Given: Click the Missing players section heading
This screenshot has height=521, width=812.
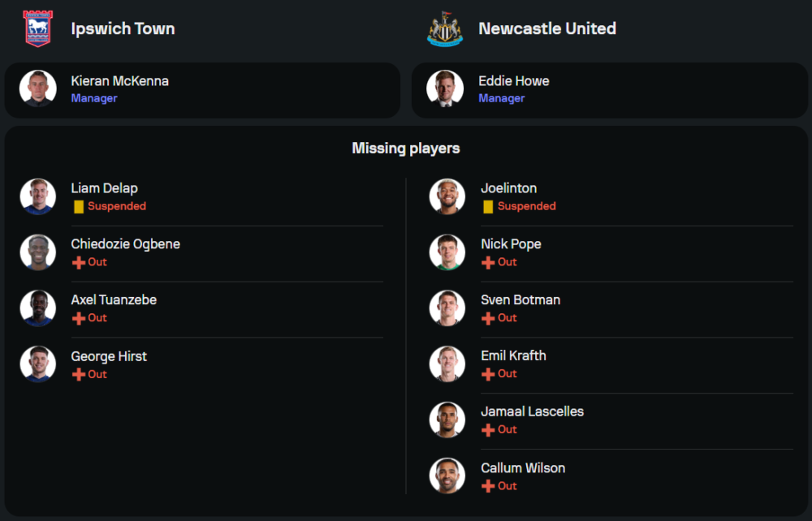Looking at the screenshot, I should click(x=406, y=149).
